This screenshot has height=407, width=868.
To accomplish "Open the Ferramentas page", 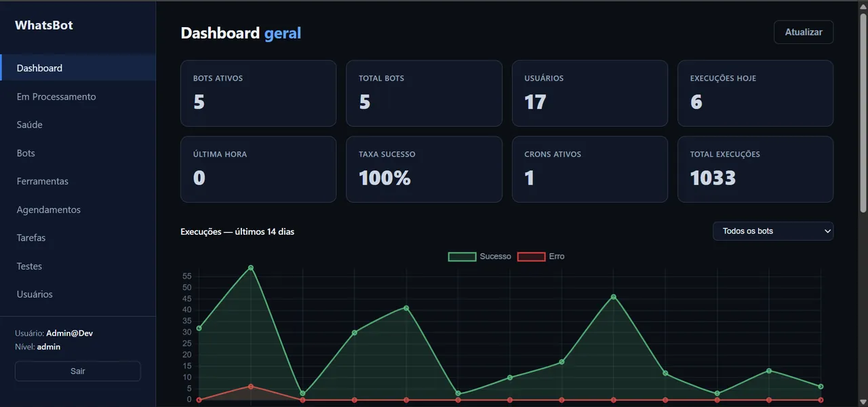I will 78,181.
